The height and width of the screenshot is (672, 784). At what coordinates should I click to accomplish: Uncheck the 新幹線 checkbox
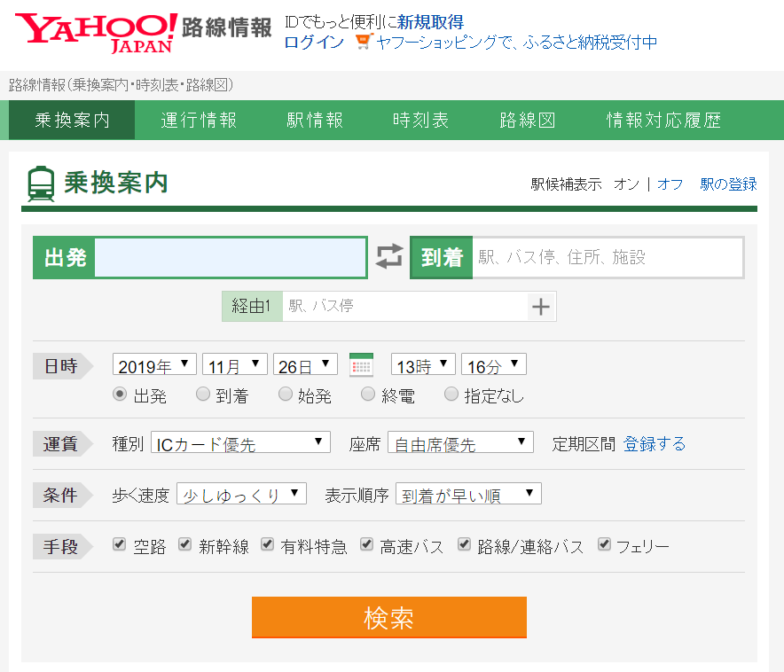pos(185,544)
